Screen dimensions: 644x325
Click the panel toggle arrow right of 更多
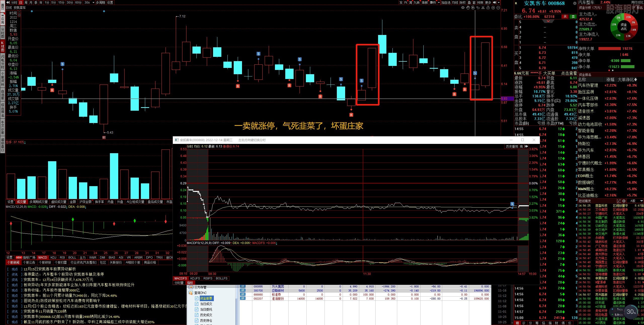494,3
